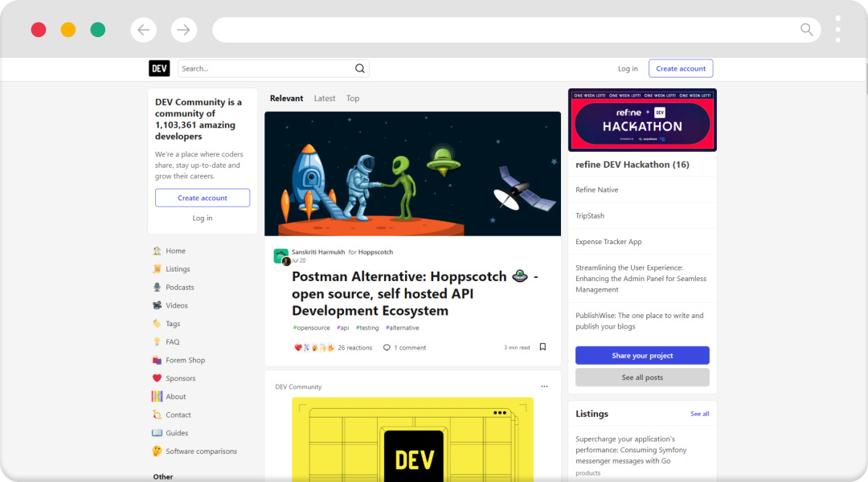Click Create account in the top header
Image resolution: width=868 pixels, height=482 pixels.
[x=681, y=68]
